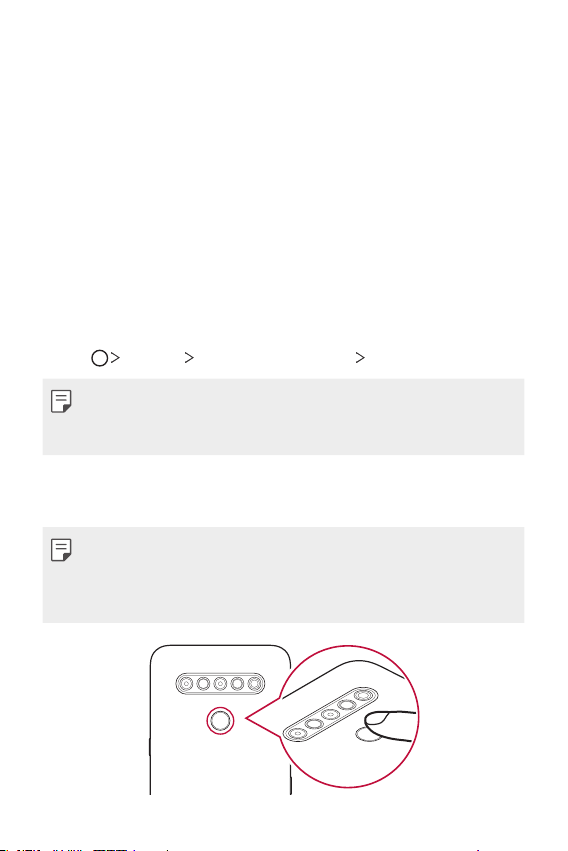The image size is (568, 851).
Task: Tap the red-circled fingerprint sensor on the phone
Action: coord(220,721)
